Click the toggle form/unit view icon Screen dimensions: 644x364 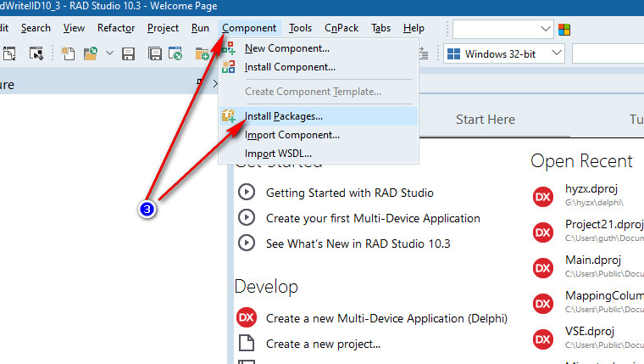coord(9,53)
